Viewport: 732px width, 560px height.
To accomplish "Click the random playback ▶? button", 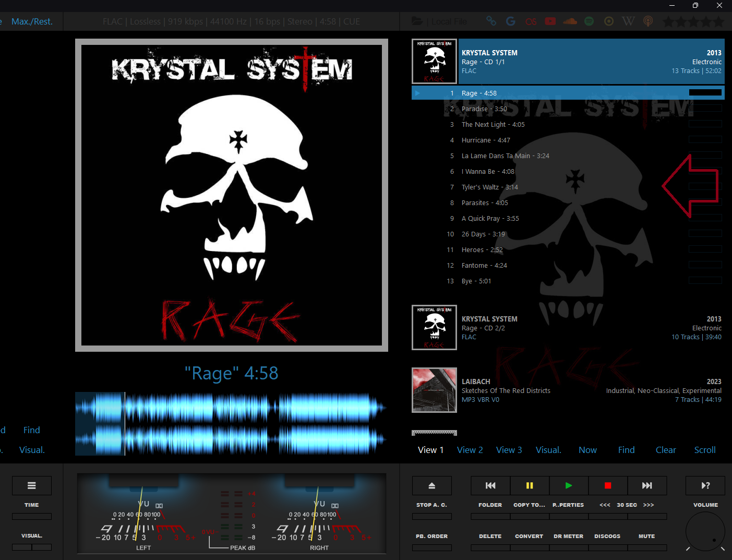I will click(x=705, y=485).
